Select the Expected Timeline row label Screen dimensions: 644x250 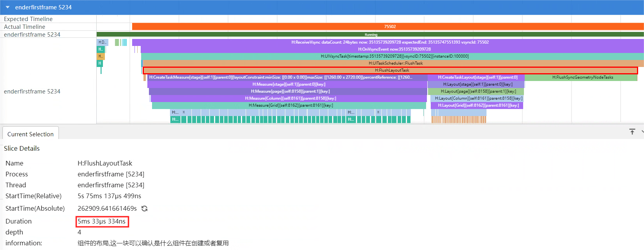[x=28, y=19]
